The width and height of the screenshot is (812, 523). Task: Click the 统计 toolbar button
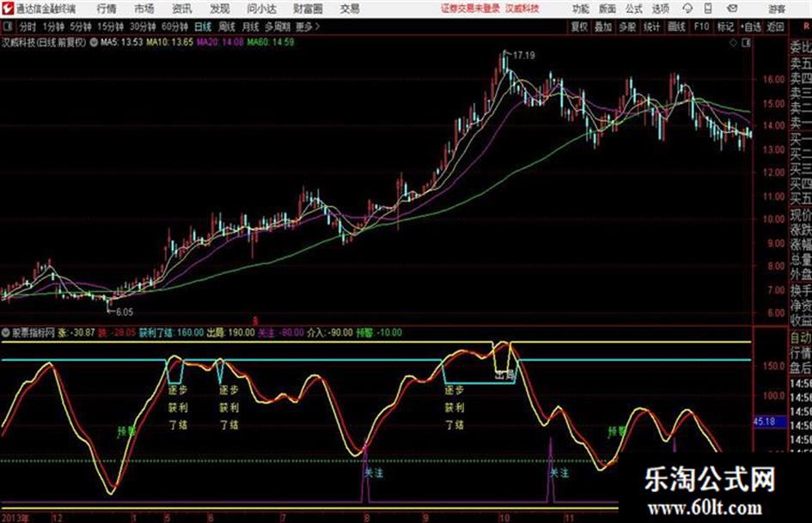coord(651,27)
